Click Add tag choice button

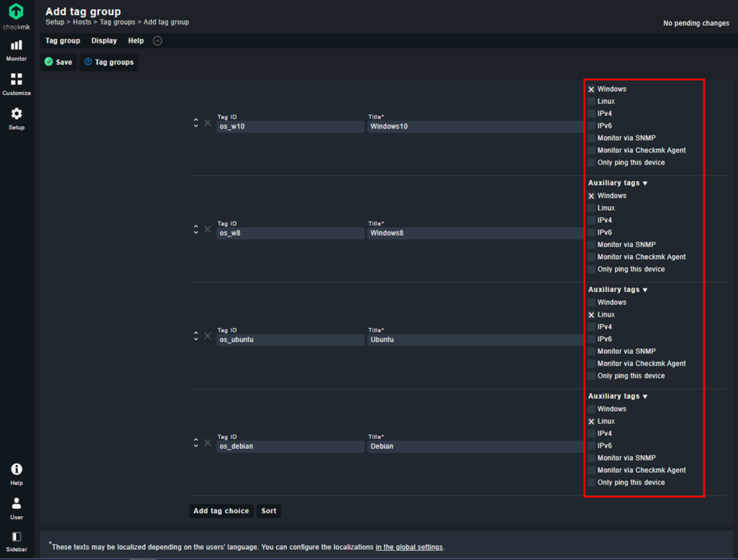coord(221,511)
